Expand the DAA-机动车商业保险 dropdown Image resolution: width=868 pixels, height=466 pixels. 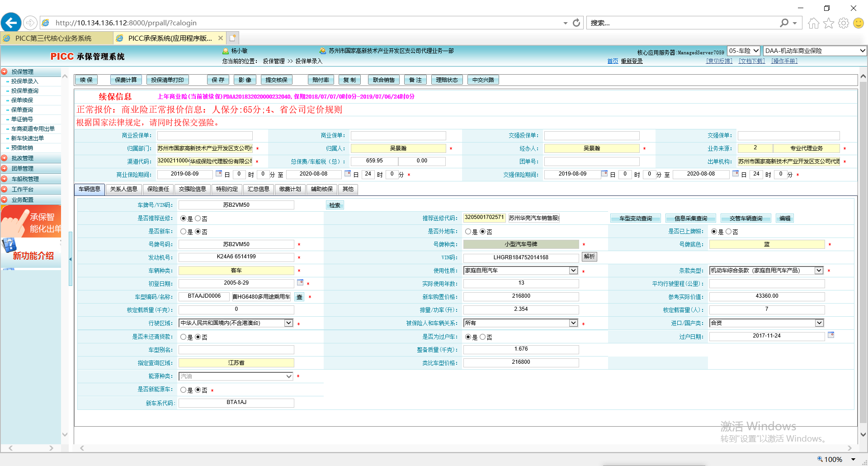[x=862, y=51]
